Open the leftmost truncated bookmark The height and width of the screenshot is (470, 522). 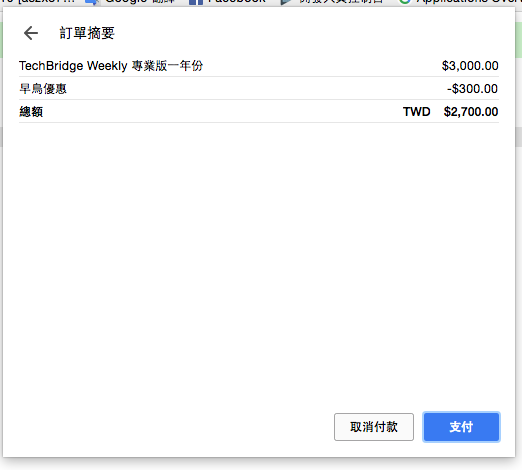pos(37,2)
